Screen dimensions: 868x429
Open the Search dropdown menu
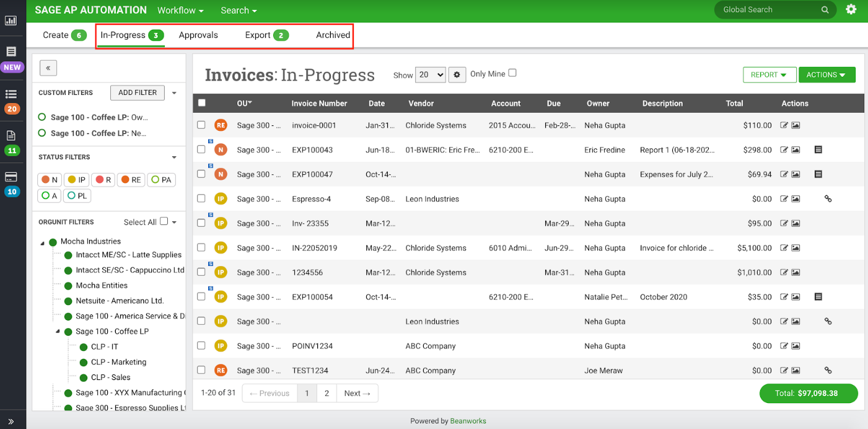tap(239, 11)
